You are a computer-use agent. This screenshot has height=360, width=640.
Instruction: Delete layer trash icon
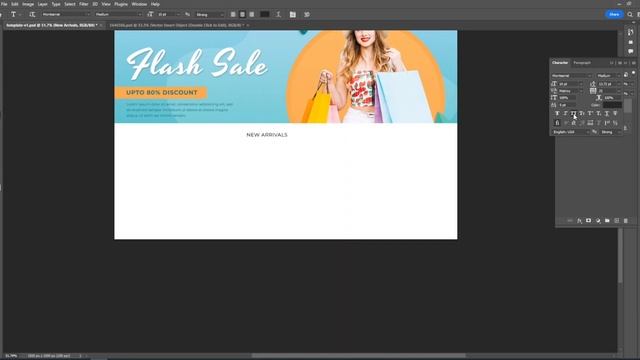tap(626, 221)
